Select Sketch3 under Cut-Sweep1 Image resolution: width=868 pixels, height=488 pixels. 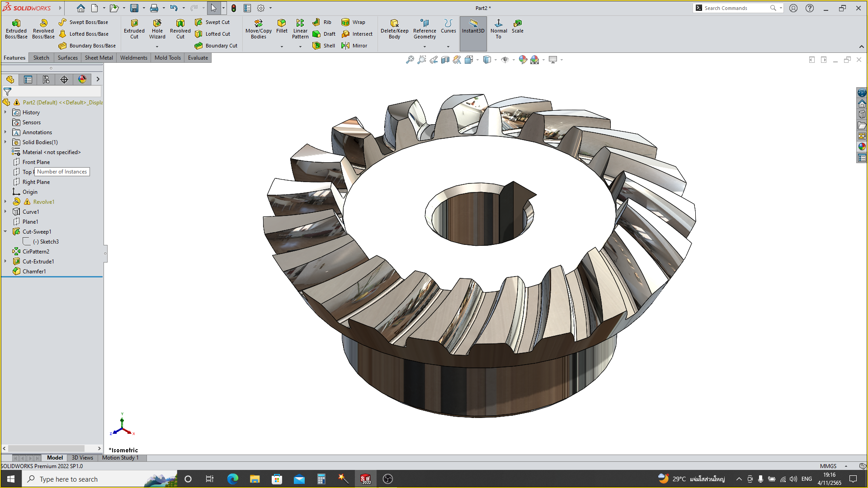(x=45, y=242)
